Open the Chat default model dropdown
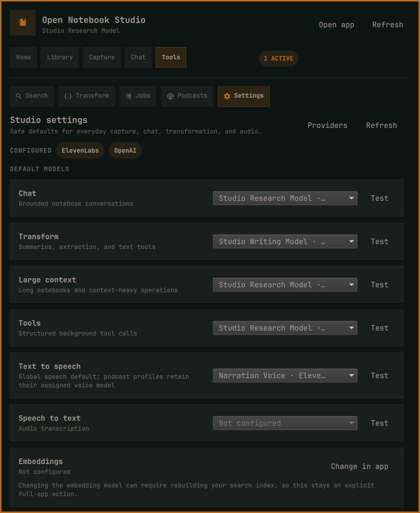The height and width of the screenshot is (513, 420). click(x=285, y=198)
